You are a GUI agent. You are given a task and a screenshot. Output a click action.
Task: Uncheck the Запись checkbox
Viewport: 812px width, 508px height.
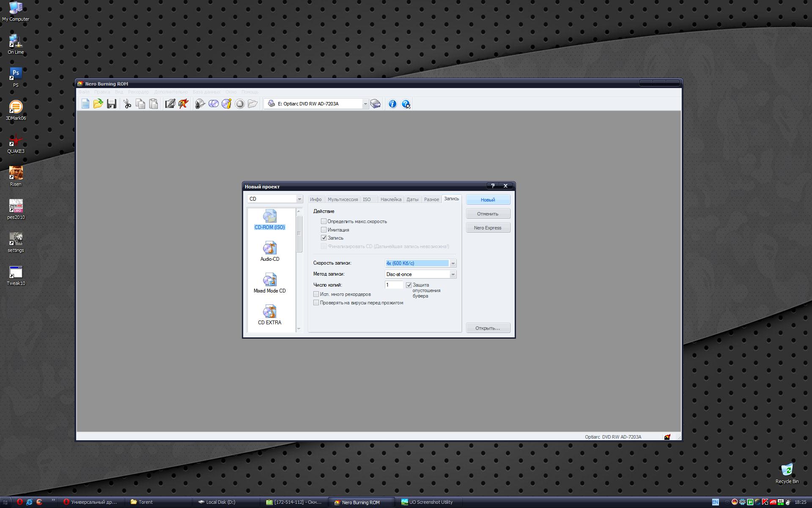pyautogui.click(x=324, y=238)
